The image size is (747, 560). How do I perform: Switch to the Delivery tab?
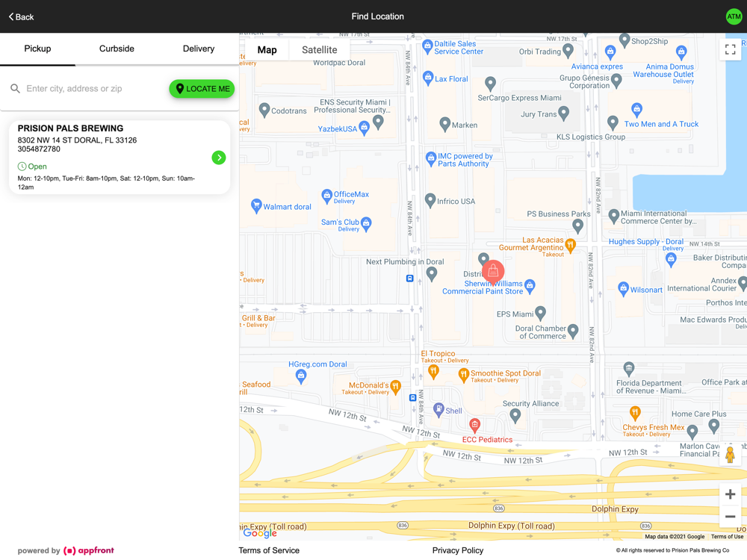[x=199, y=49]
